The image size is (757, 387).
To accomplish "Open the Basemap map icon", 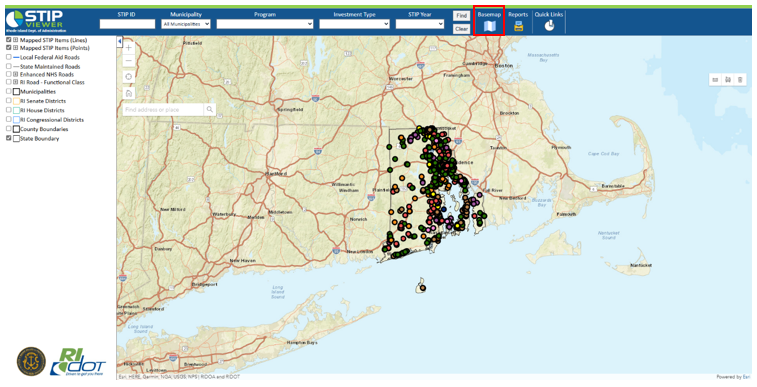I will click(x=490, y=27).
